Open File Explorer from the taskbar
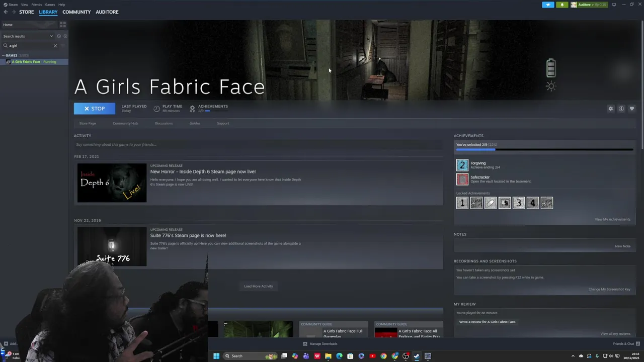 click(x=328, y=356)
